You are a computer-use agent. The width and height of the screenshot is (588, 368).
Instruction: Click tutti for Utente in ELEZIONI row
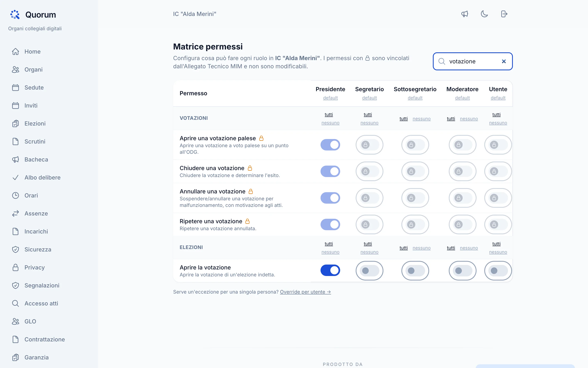[496, 244]
